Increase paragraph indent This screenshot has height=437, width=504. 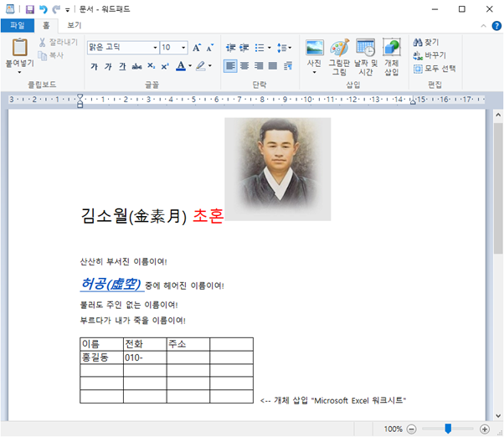pyautogui.click(x=244, y=48)
